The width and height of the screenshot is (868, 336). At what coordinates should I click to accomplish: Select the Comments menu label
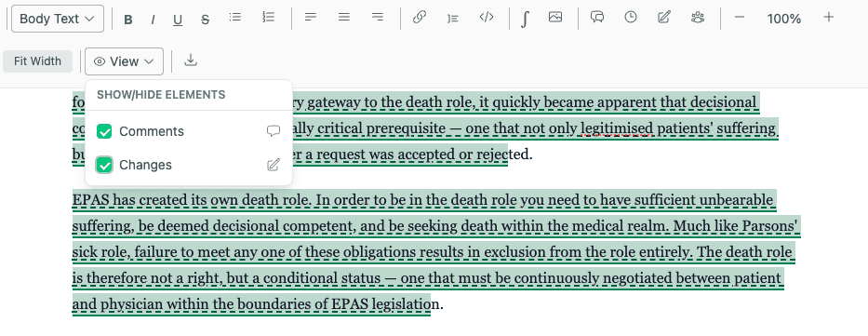(x=151, y=132)
